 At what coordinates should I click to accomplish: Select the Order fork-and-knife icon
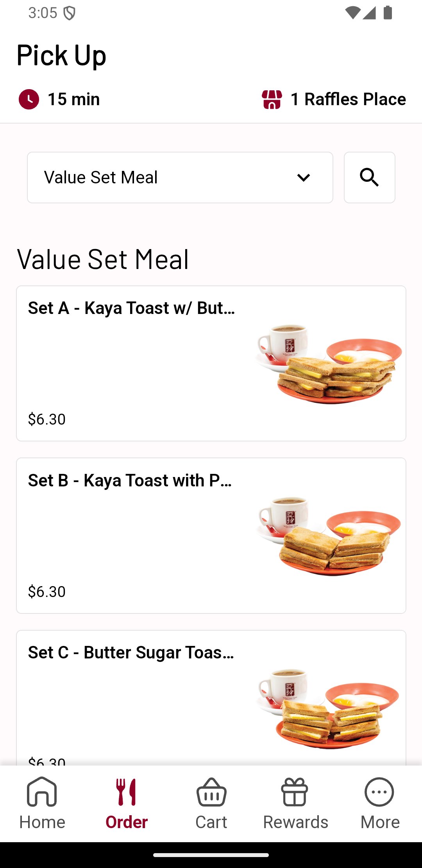pos(126,793)
